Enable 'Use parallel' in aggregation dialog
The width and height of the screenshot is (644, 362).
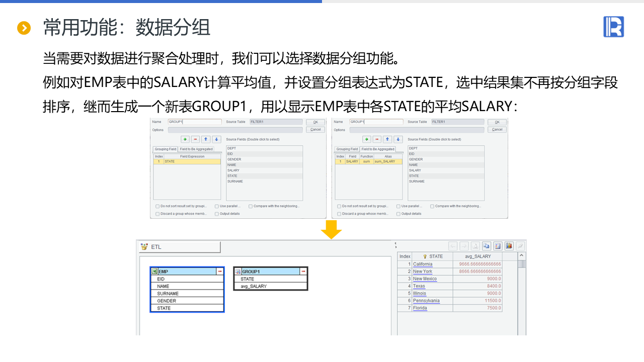click(x=398, y=206)
